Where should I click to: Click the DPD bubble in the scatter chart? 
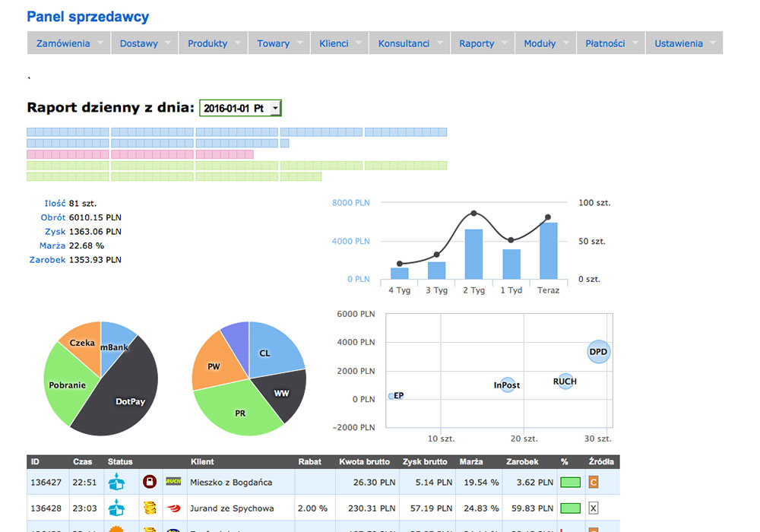[599, 352]
